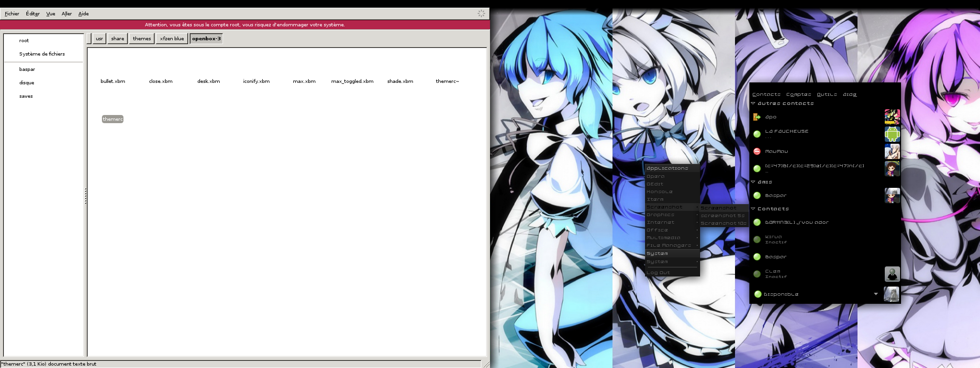The width and height of the screenshot is (980, 368).
Task: Open MauMau's avatar picture
Action: click(892, 151)
